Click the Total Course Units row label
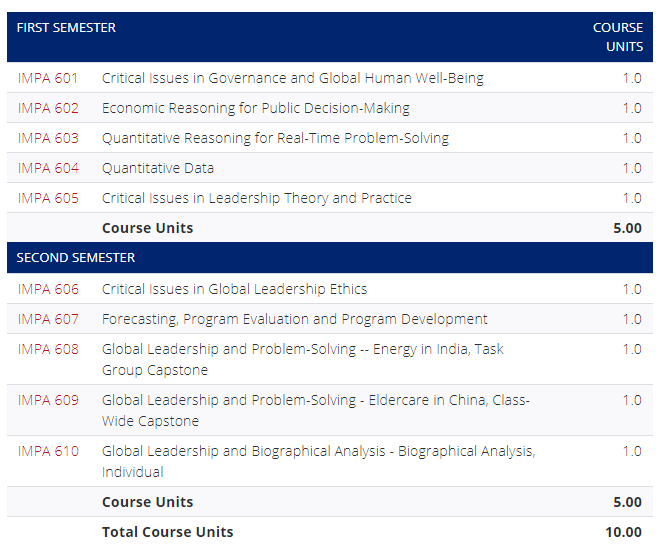The image size is (665, 553). point(168,532)
